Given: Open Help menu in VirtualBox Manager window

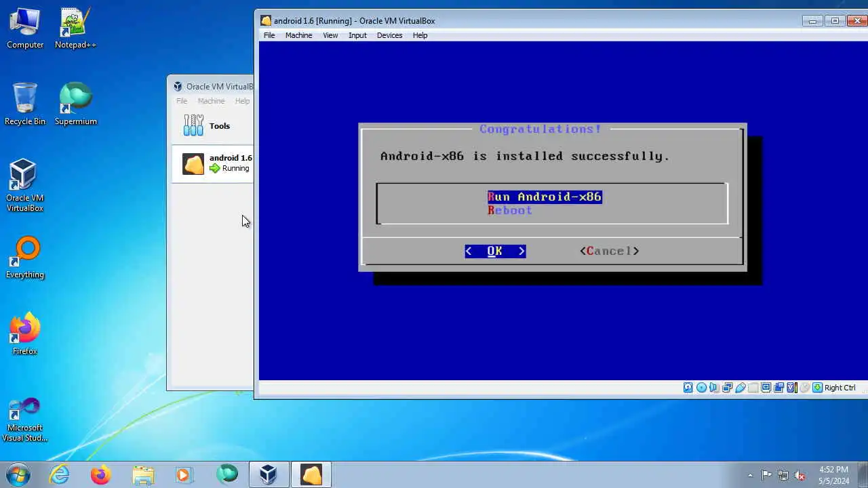Looking at the screenshot, I should 242,101.
